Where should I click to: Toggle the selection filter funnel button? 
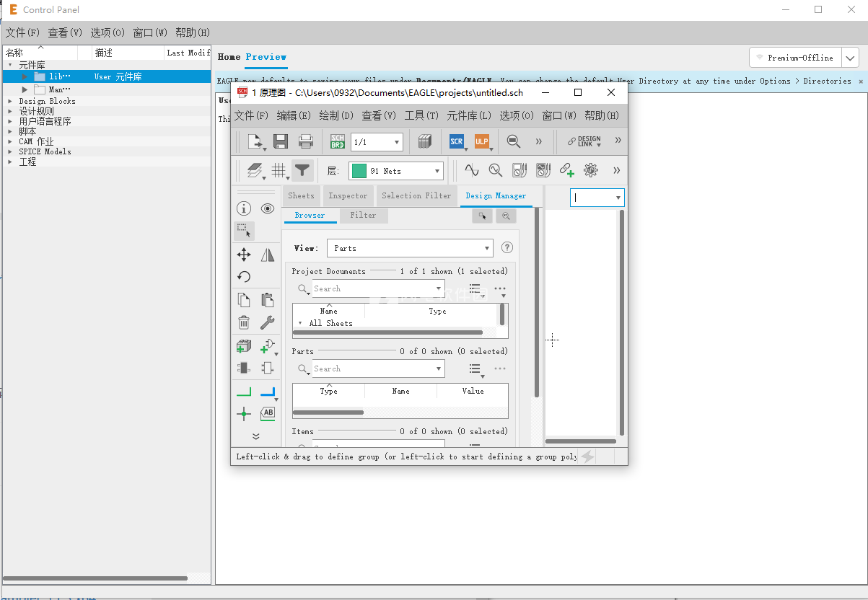click(x=302, y=171)
